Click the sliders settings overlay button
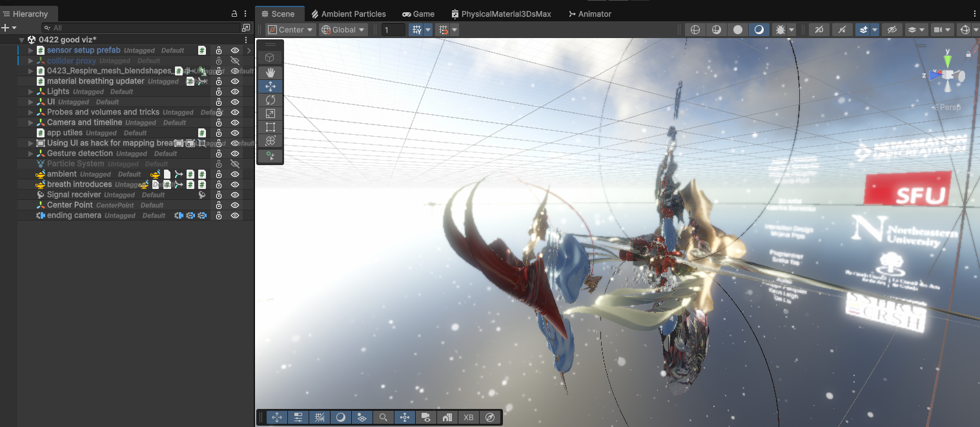The height and width of the screenshot is (427, 980). coord(298,417)
